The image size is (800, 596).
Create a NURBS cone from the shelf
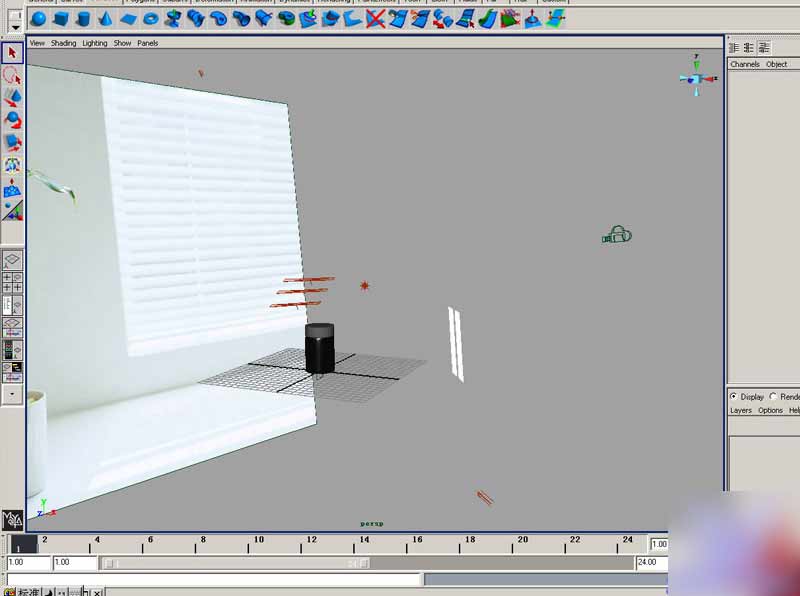click(105, 19)
